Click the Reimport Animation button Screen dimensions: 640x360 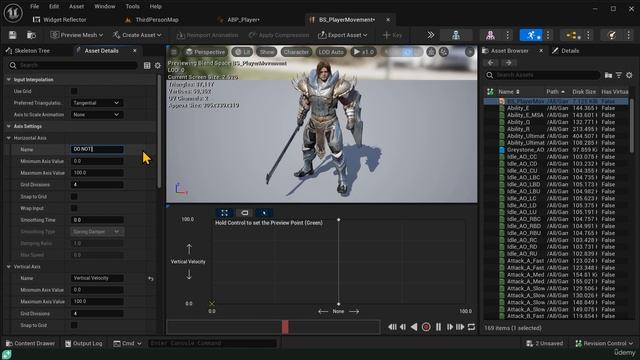point(207,35)
